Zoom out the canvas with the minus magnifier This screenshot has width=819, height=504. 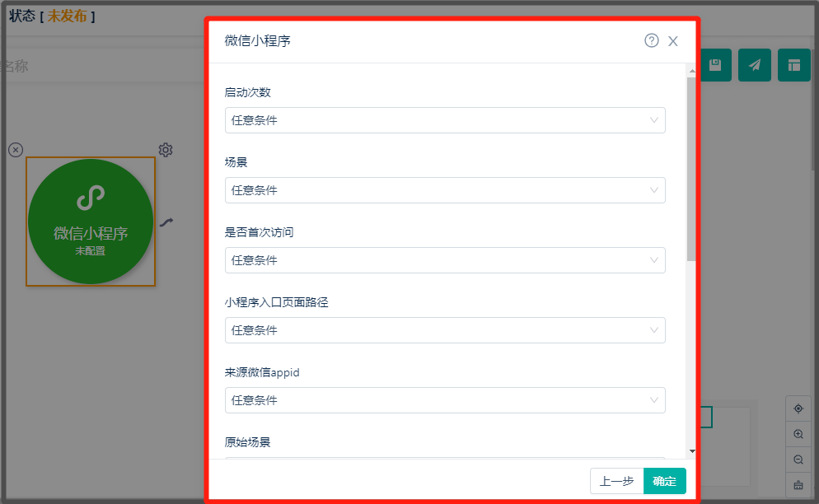(x=798, y=460)
